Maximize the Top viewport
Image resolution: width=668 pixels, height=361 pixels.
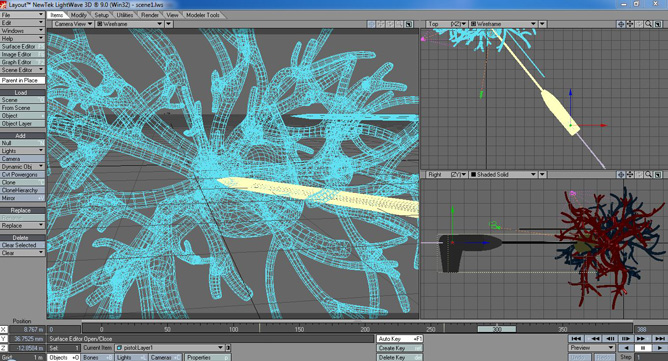(x=658, y=24)
